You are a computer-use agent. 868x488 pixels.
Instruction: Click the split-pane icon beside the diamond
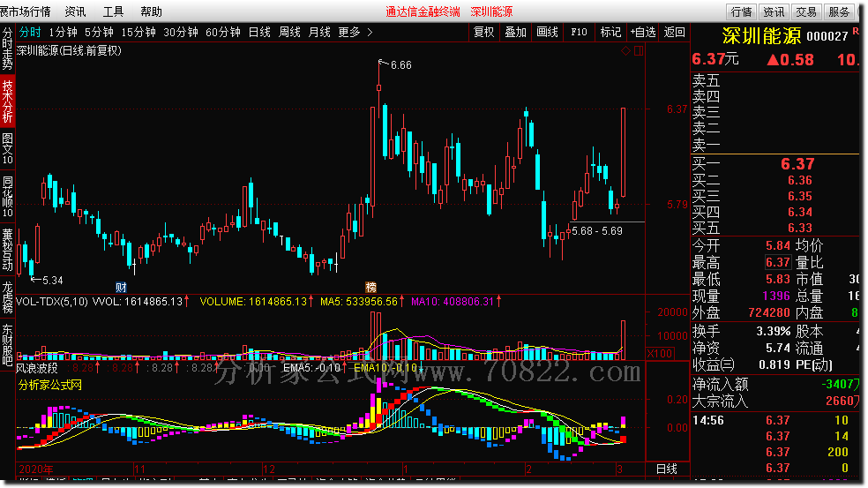639,50
